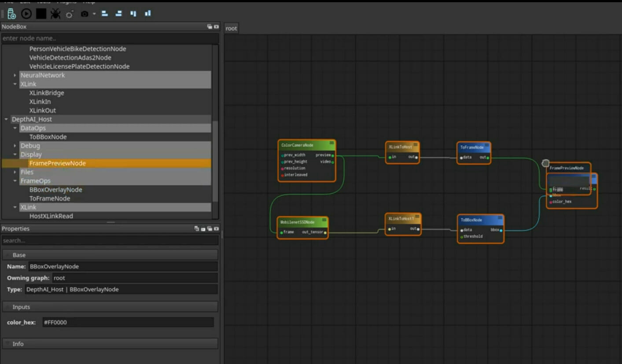This screenshot has width=622, height=364.
Task: Expand the Files tree group
Action: point(15,172)
